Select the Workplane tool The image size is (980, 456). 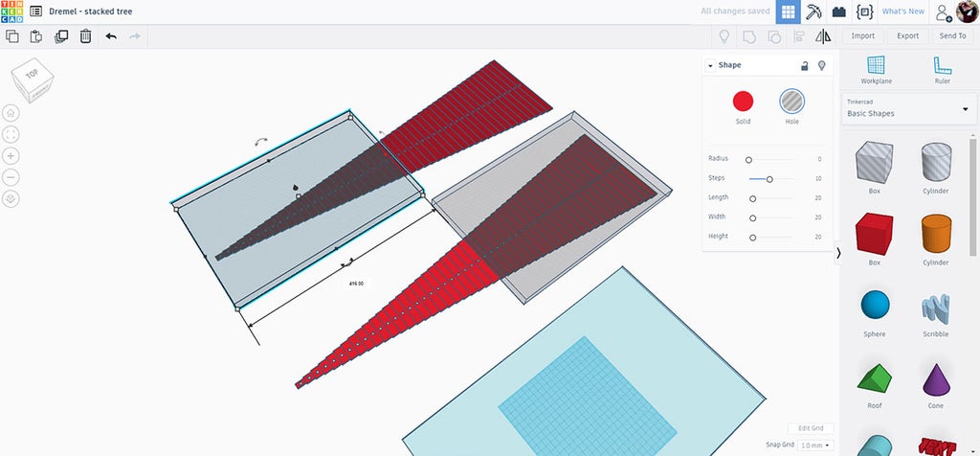877,70
